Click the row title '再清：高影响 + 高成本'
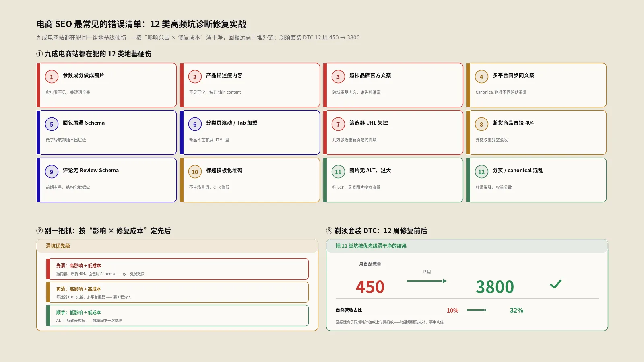The height and width of the screenshot is (362, 644). [78, 289]
